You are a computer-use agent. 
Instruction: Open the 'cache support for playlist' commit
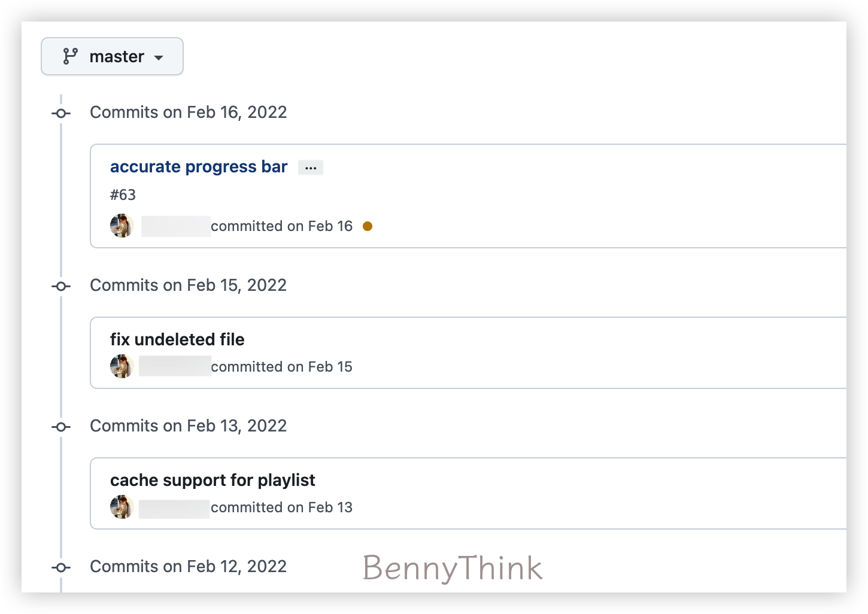[213, 480]
